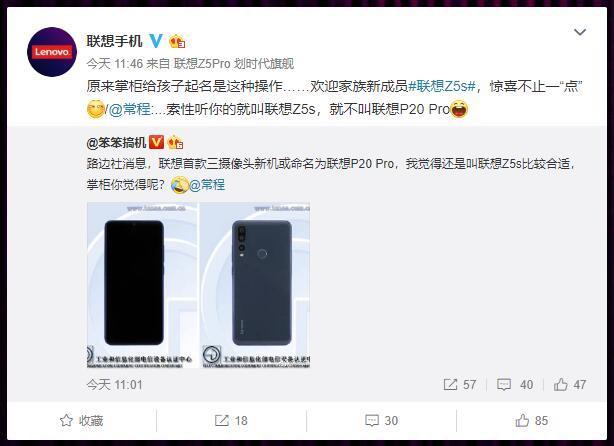Expand the post options chevron

click(580, 32)
